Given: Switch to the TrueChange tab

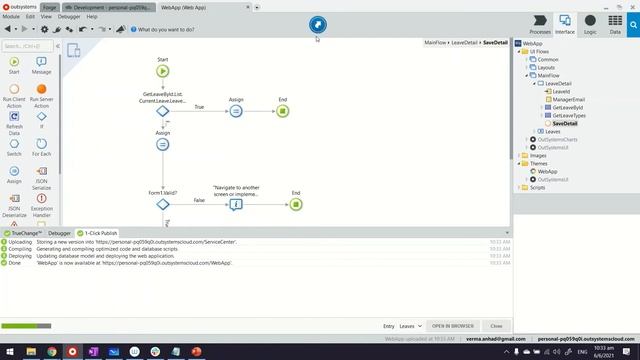Looking at the screenshot, I should 22,233.
